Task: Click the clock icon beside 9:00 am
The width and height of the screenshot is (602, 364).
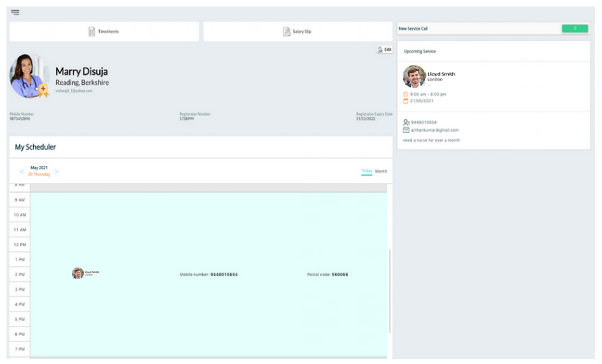Action: [x=406, y=94]
